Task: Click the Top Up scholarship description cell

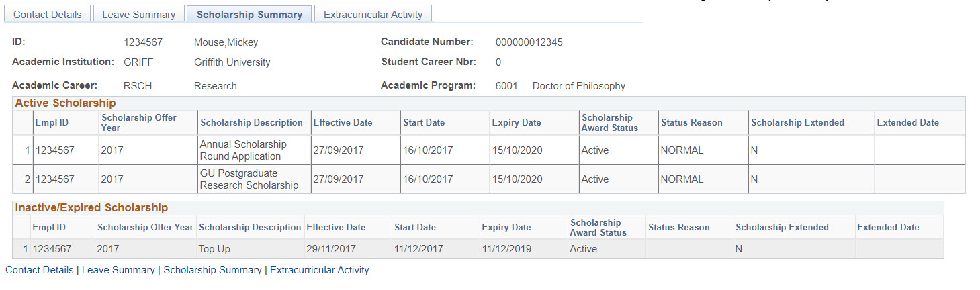Action: [x=214, y=249]
